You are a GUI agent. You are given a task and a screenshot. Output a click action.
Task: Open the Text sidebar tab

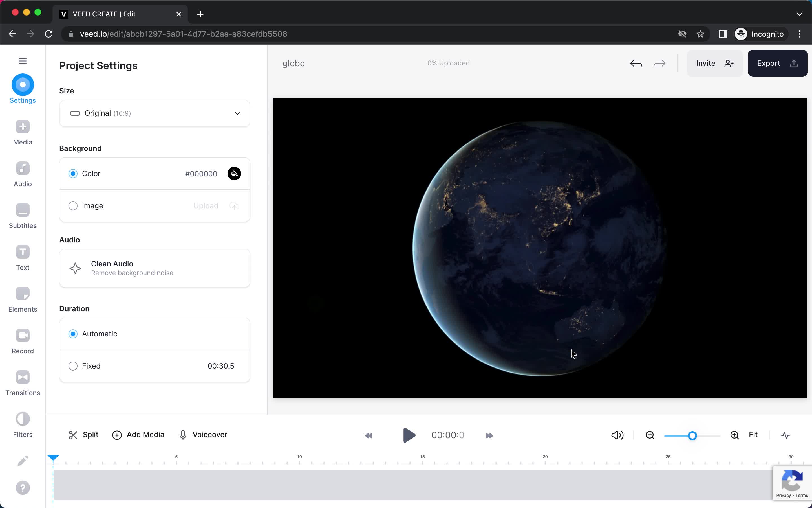(x=23, y=258)
